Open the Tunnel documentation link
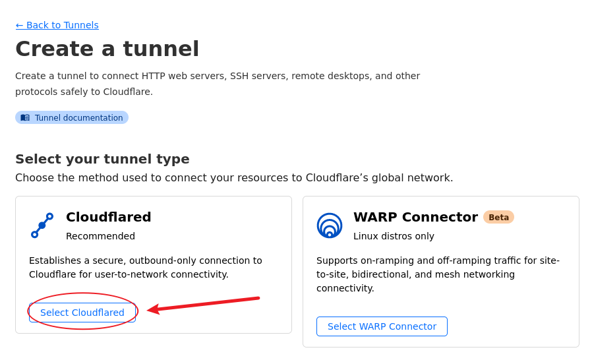The image size is (592, 364). [78, 118]
